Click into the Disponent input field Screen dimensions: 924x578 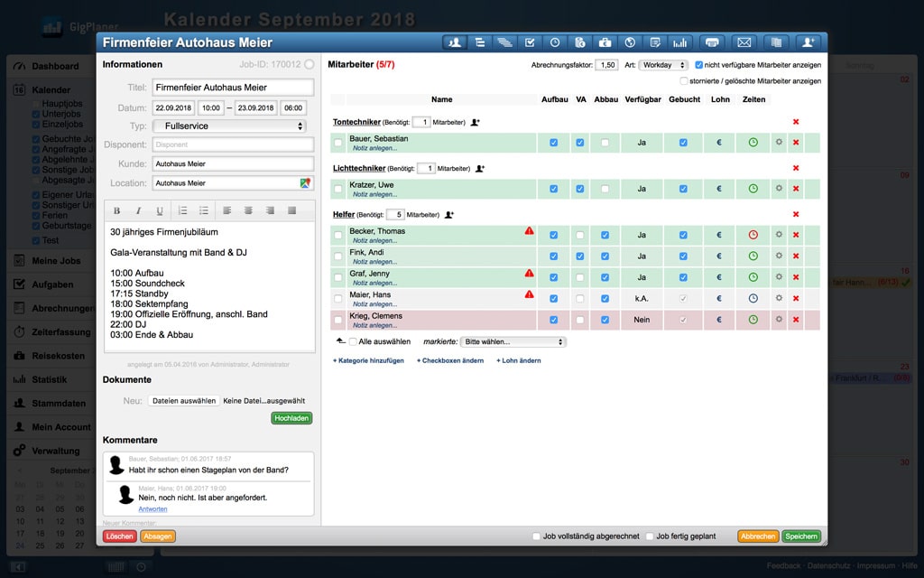point(232,144)
